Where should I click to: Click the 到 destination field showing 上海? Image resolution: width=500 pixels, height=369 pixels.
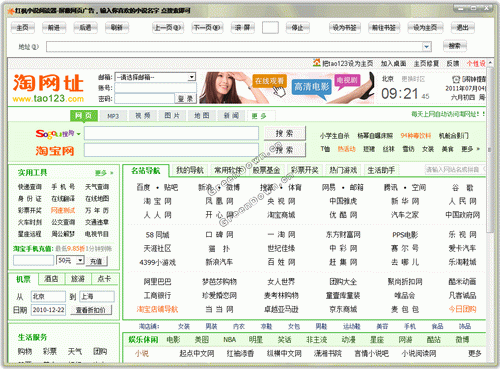click(97, 296)
